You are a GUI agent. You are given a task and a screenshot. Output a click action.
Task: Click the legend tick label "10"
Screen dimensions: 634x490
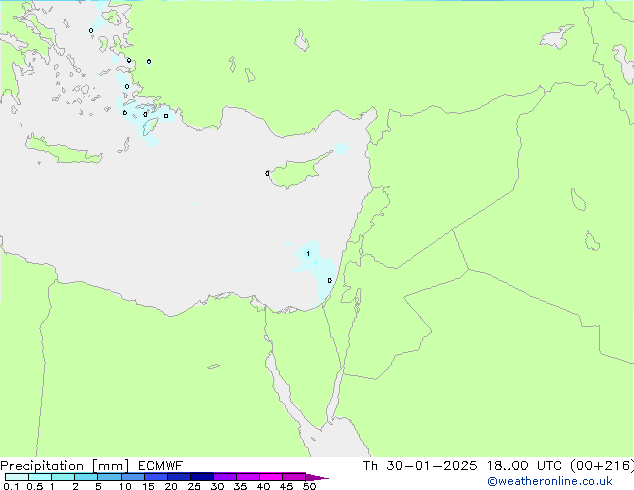pos(125,486)
